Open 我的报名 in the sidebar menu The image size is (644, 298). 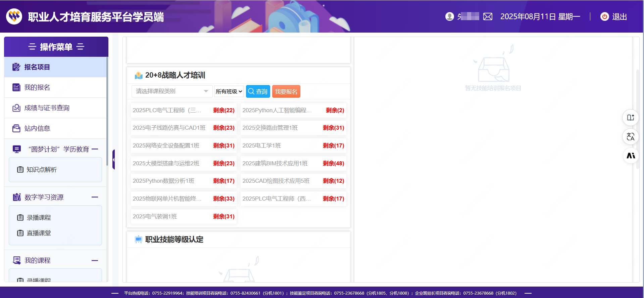point(37,88)
